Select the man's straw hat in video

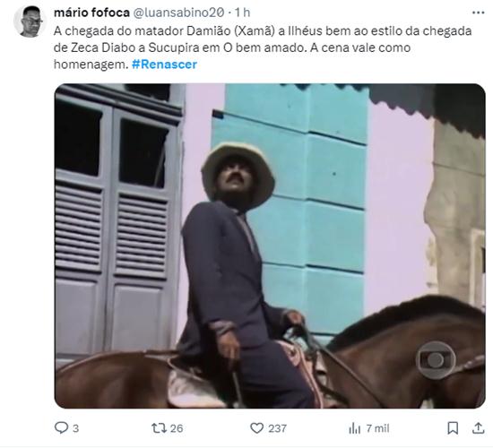coord(238,175)
